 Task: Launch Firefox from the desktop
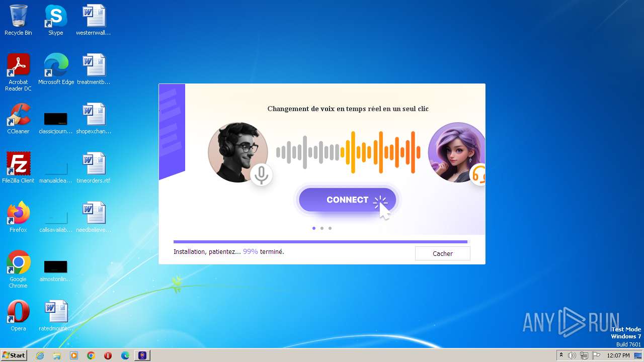(18, 217)
